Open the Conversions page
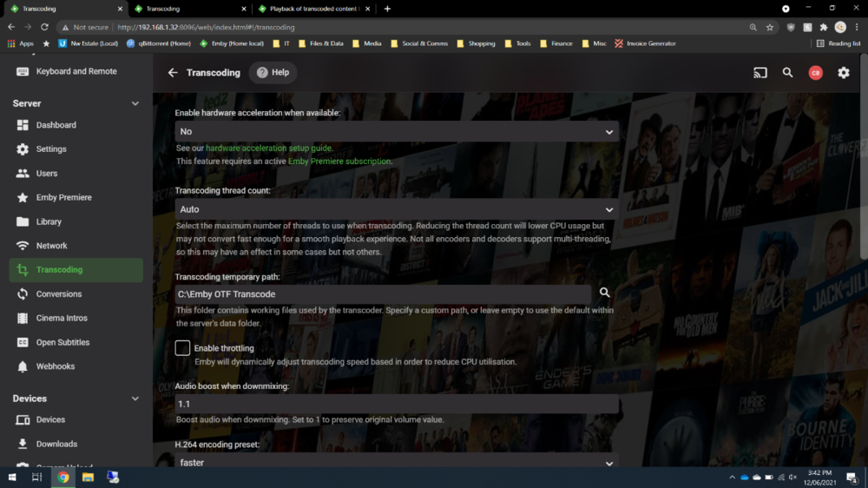 [x=76, y=294]
